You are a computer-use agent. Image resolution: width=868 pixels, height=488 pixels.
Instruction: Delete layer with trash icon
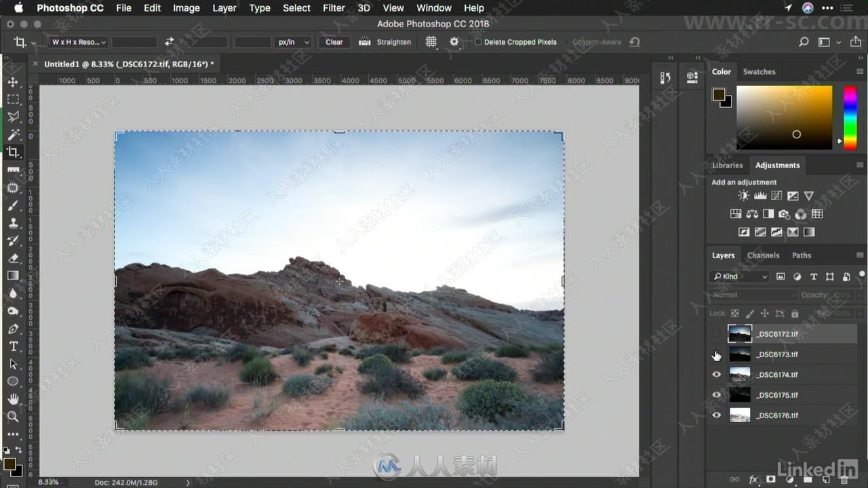(x=844, y=479)
